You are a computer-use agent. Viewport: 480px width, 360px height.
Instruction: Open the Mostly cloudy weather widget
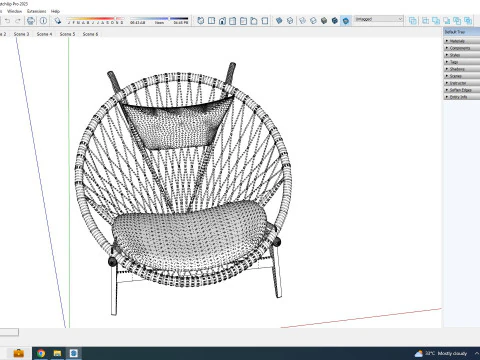click(441, 353)
